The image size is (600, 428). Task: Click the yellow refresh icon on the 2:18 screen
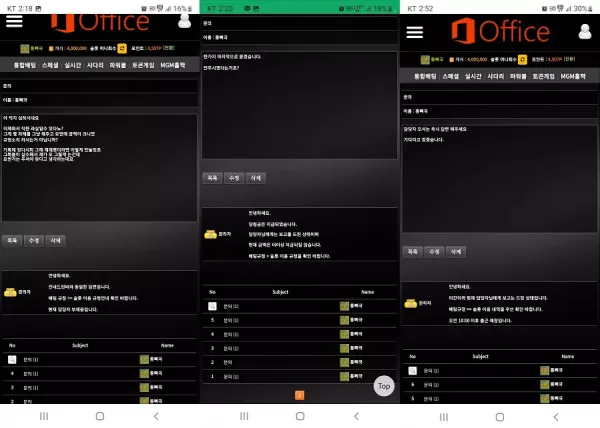coord(122,49)
